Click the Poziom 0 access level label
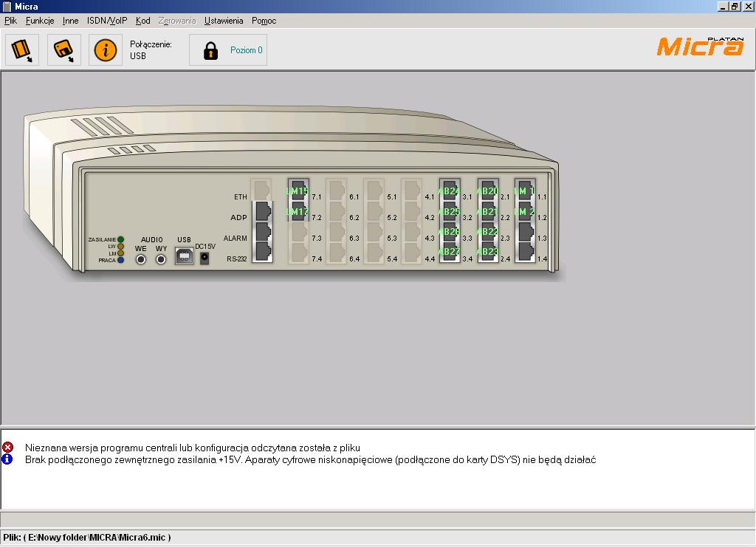 pyautogui.click(x=247, y=50)
